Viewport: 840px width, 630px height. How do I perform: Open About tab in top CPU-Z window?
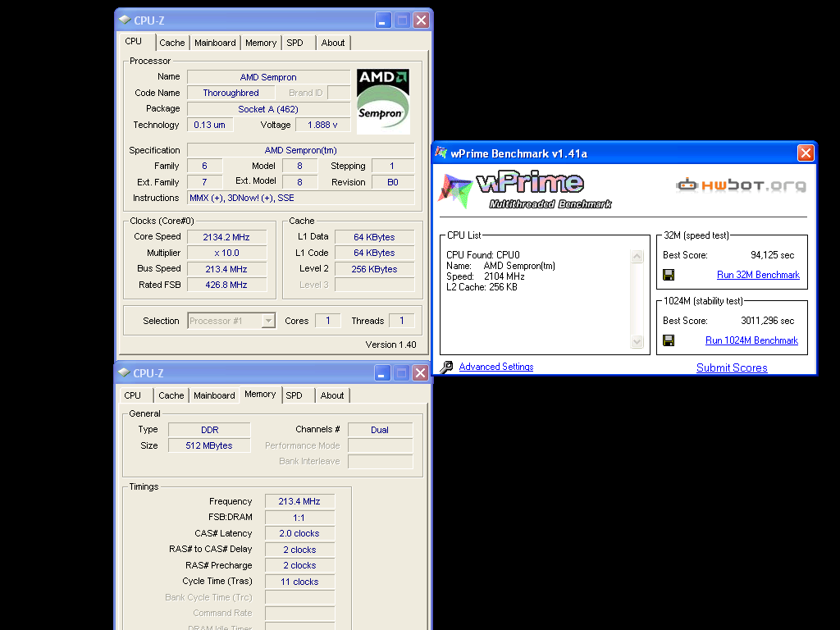tap(333, 43)
